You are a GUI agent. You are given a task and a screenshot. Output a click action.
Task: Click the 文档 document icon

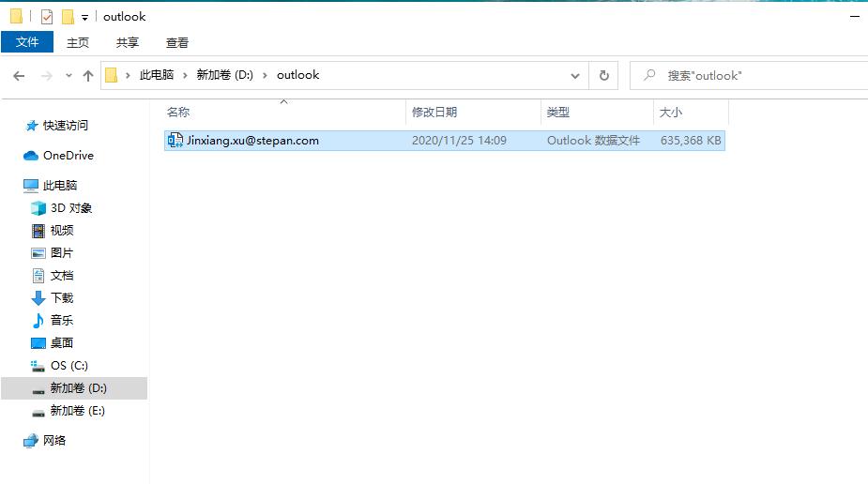pos(38,276)
